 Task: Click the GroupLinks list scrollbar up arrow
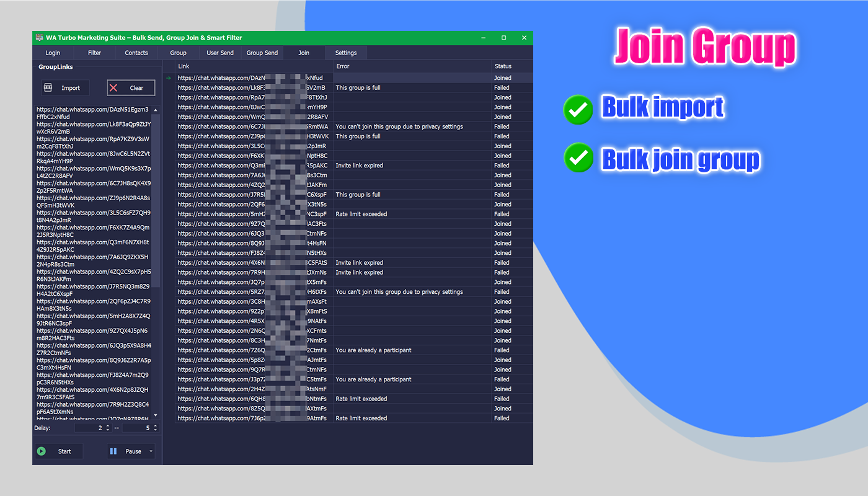click(156, 110)
